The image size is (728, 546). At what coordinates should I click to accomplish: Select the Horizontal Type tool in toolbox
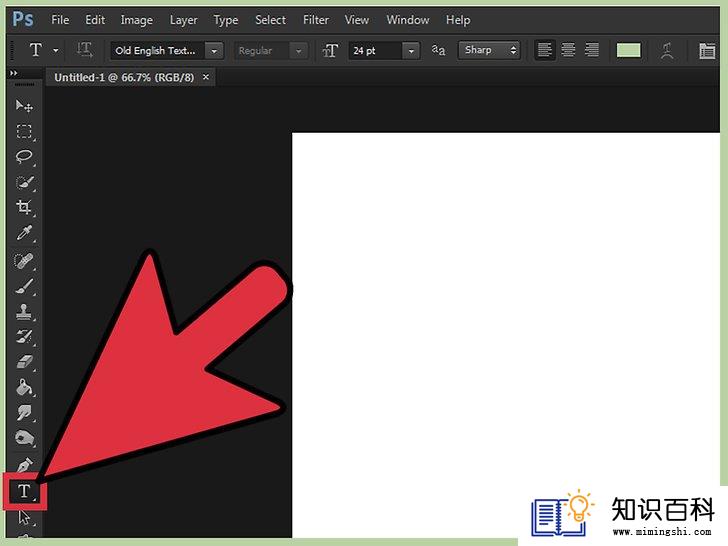pyautogui.click(x=24, y=491)
